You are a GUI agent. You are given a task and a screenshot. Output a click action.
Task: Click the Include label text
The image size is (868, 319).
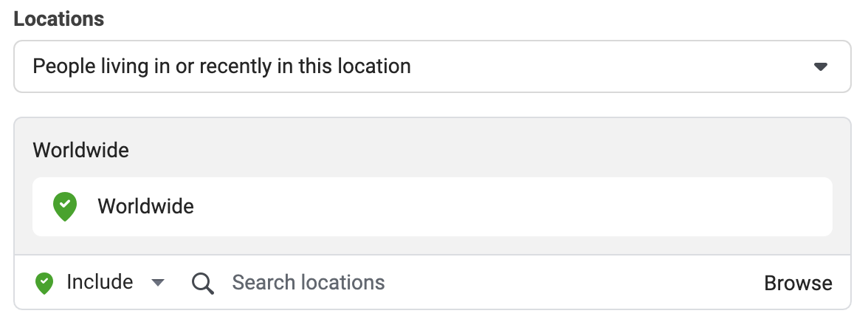click(x=100, y=282)
